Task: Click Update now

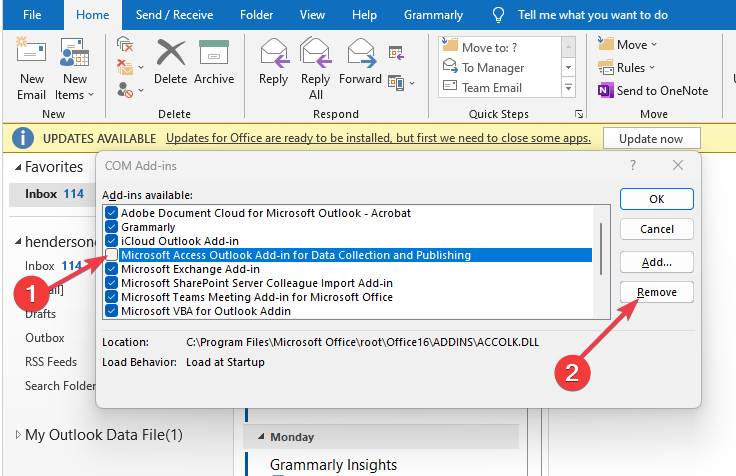Action: (x=651, y=138)
